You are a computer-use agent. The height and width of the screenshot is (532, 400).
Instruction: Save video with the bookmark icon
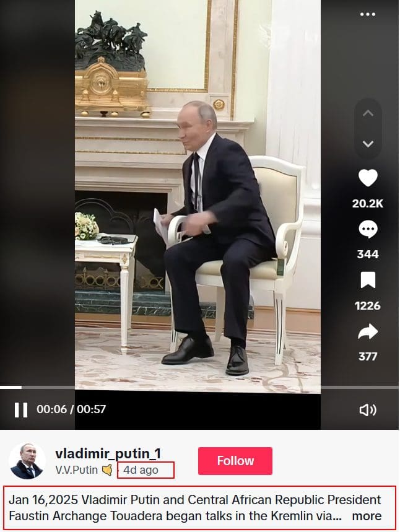(x=368, y=281)
